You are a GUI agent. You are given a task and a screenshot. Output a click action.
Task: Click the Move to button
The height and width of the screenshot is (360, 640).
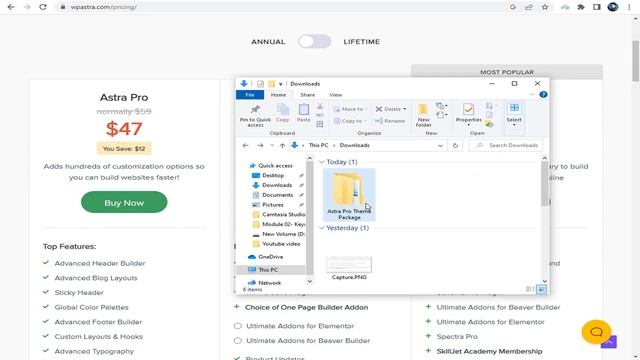(x=350, y=109)
